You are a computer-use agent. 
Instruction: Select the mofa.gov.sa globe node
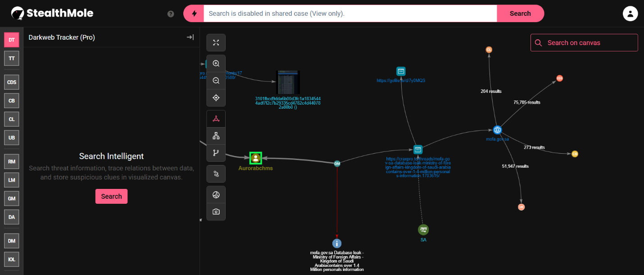tap(497, 130)
